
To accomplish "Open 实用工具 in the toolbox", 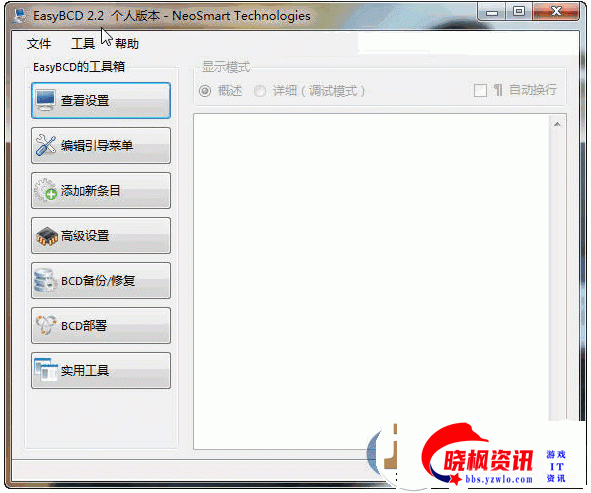I will point(101,371).
